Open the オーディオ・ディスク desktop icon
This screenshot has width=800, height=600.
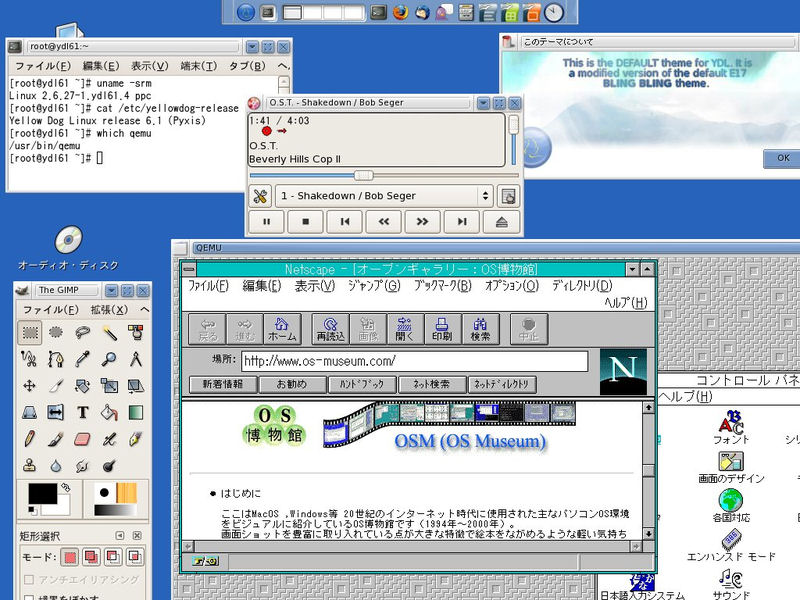(68, 248)
